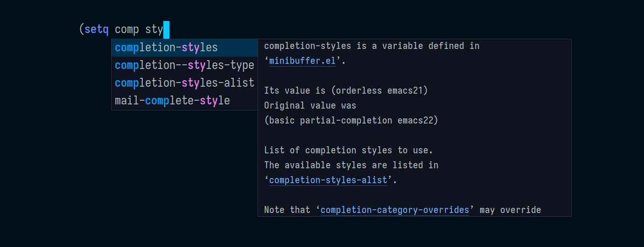Place cursor on the word comp
This screenshot has height=247, width=644.
pyautogui.click(x=127, y=30)
